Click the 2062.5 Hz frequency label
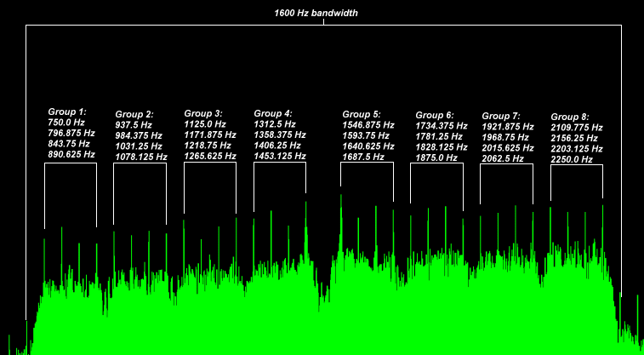 502,158
